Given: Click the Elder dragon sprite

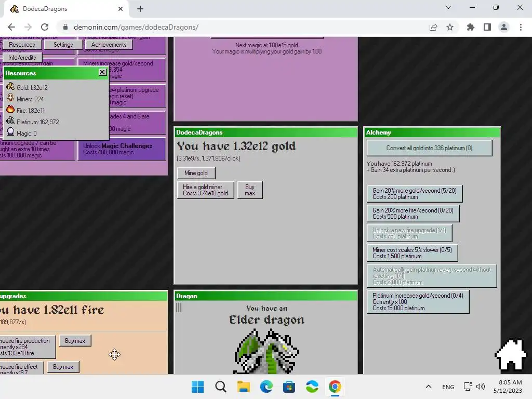Looking at the screenshot, I should click(266, 352).
